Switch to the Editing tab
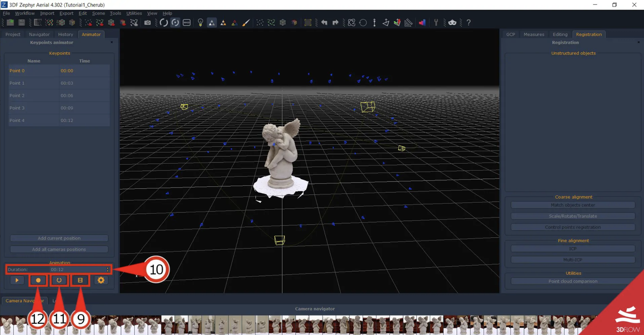Viewport: 644px width, 335px height. (560, 34)
